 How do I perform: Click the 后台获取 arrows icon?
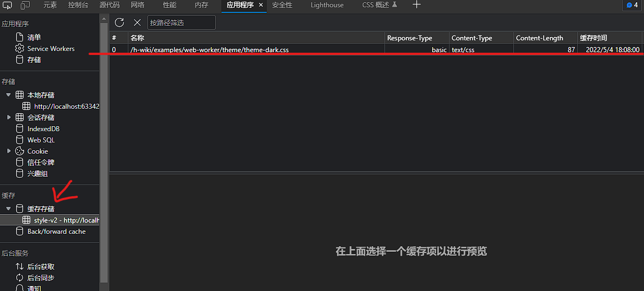click(x=19, y=267)
